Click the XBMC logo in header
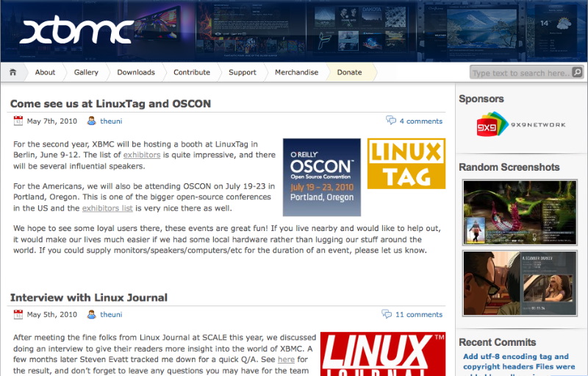 [76, 32]
